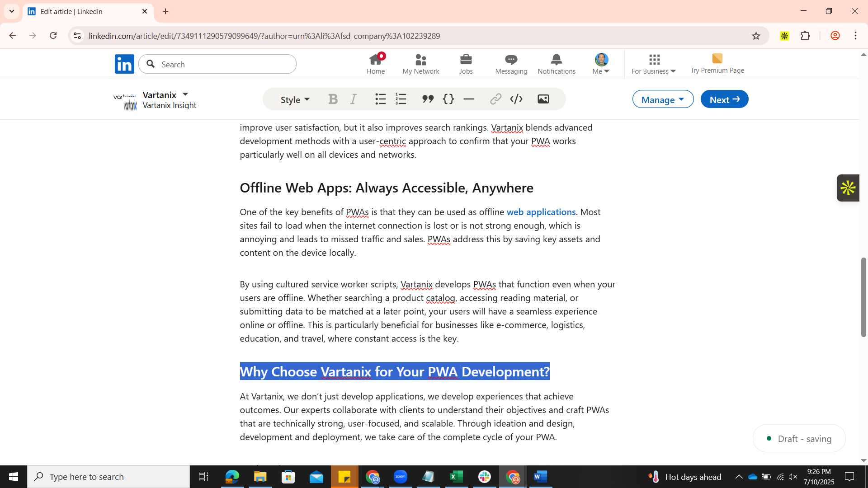Open the Chrome three-dot menu
The width and height of the screenshot is (868, 488).
pos(855,36)
